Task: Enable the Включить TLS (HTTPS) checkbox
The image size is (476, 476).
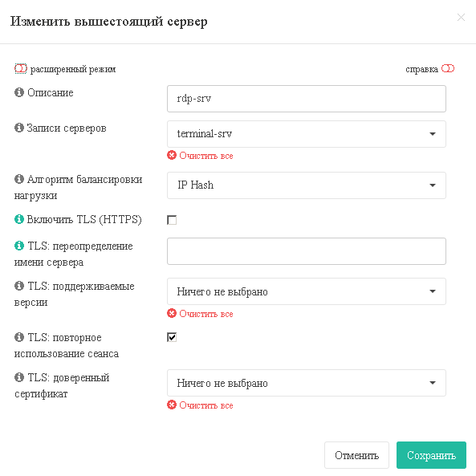Action: pyautogui.click(x=172, y=220)
